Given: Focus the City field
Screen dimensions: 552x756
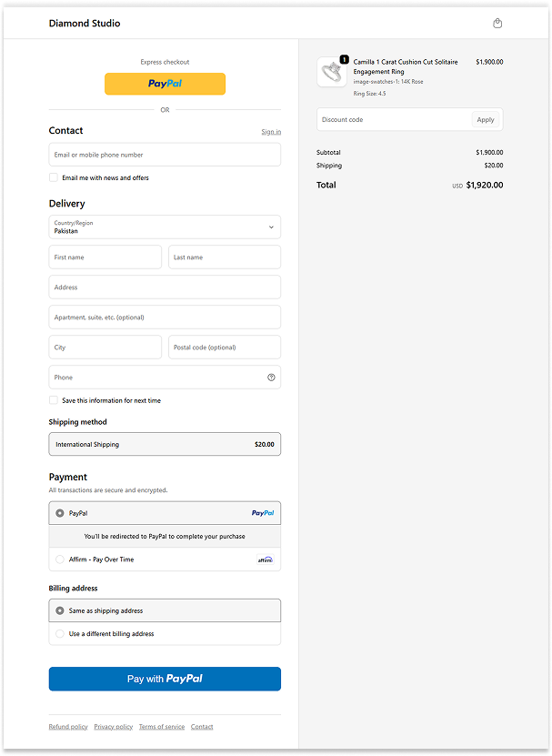Looking at the screenshot, I should click(x=105, y=348).
